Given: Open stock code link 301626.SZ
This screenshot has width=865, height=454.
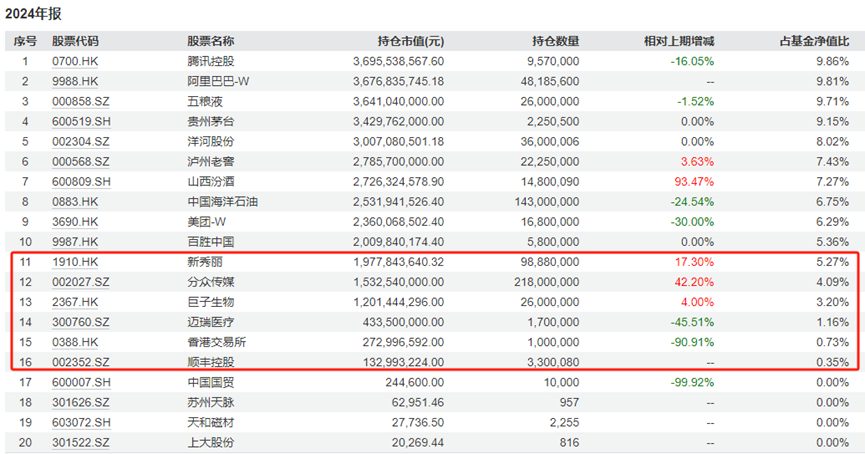Looking at the screenshot, I should pyautogui.click(x=81, y=402).
